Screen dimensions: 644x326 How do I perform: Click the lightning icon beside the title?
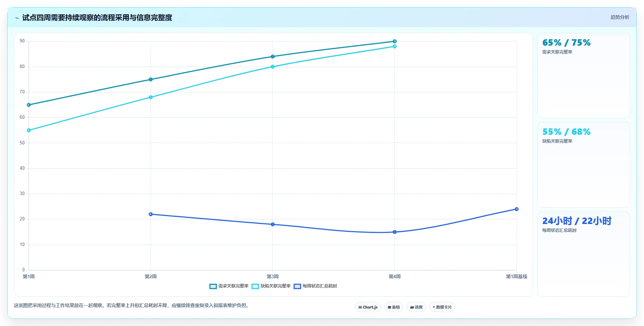point(17,18)
